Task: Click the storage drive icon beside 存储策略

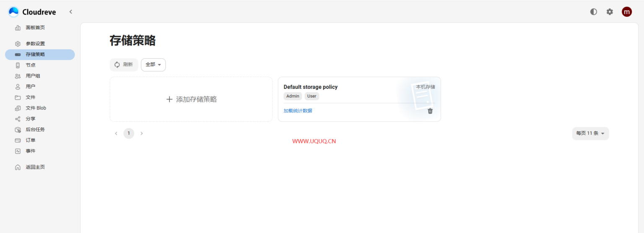Action: (x=18, y=54)
